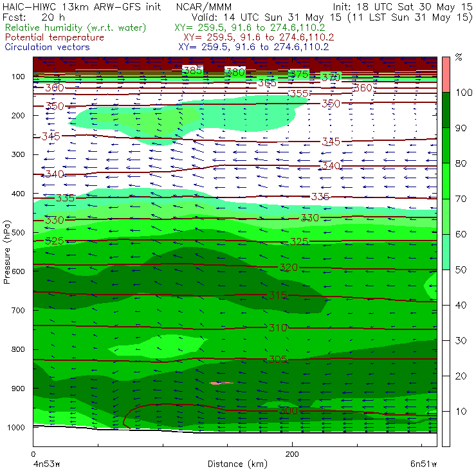Image resolution: width=476 pixels, height=476 pixels.
Task: Click the '355' potential temperature contour label
Action: [299, 93]
